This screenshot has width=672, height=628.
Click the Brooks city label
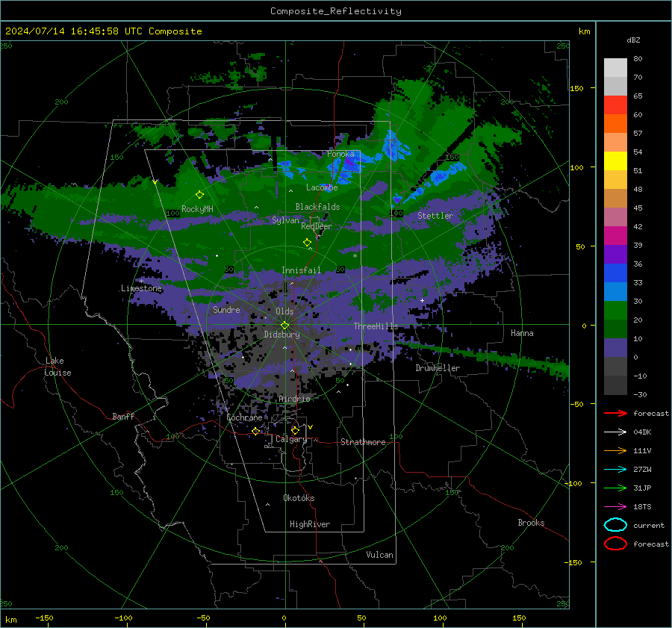tap(531, 523)
